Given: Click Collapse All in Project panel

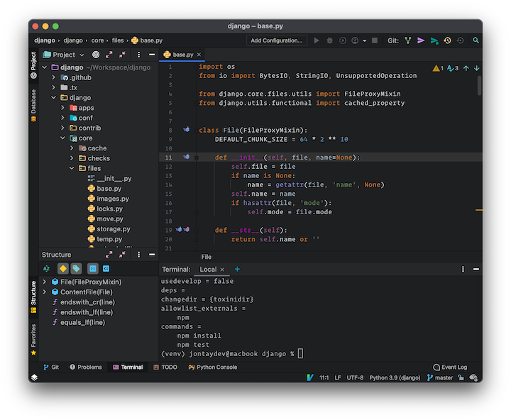Looking at the screenshot, I should coord(122,55).
